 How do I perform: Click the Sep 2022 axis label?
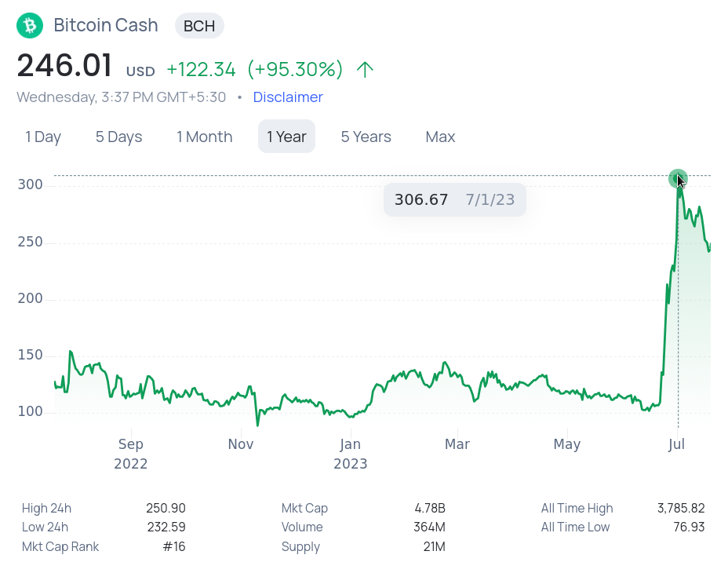[131, 454]
